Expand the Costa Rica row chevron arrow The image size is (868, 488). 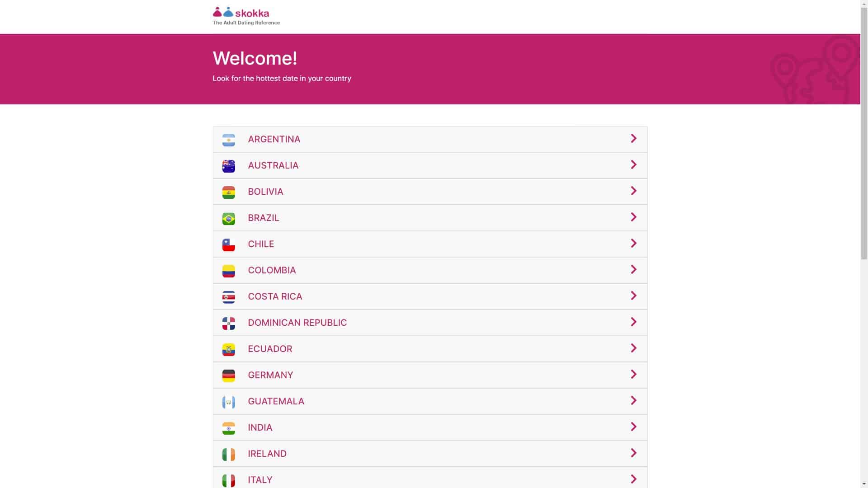633,296
